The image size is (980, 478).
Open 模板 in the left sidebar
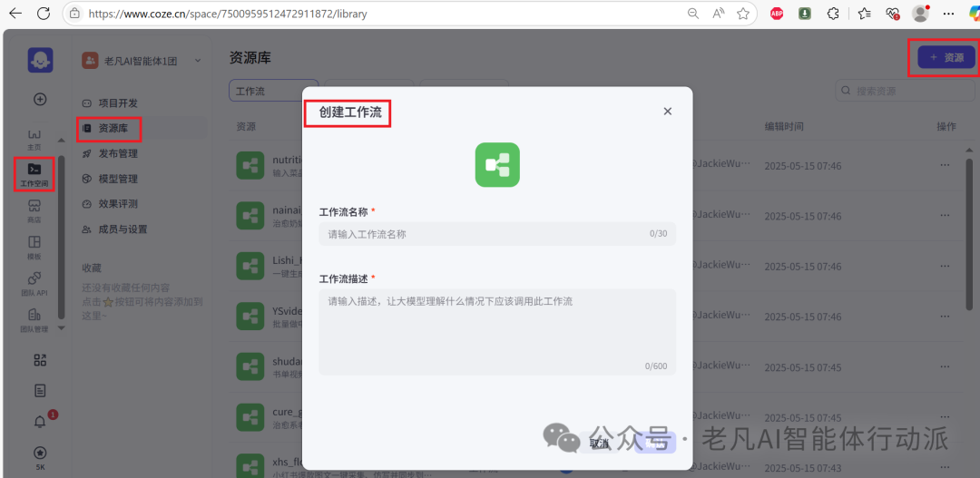[34, 248]
